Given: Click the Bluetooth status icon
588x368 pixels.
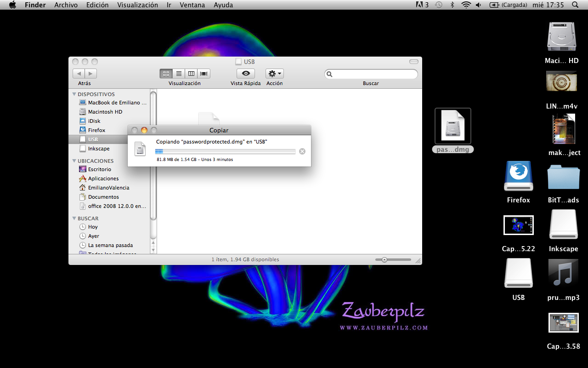Looking at the screenshot, I should coord(452,5).
